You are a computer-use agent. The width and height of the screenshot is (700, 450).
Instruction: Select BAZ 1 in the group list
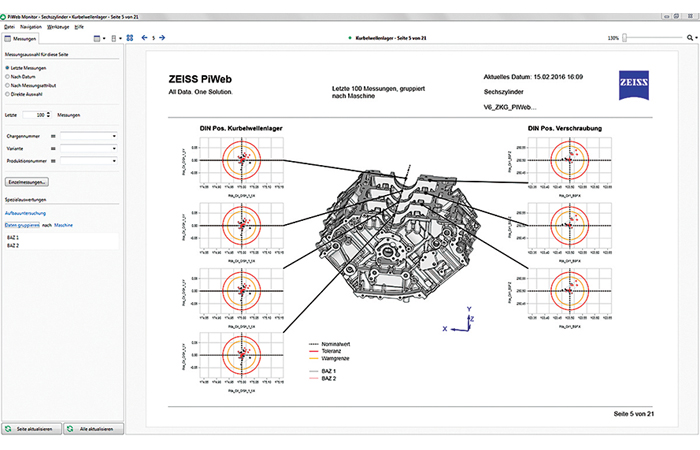coord(13,238)
